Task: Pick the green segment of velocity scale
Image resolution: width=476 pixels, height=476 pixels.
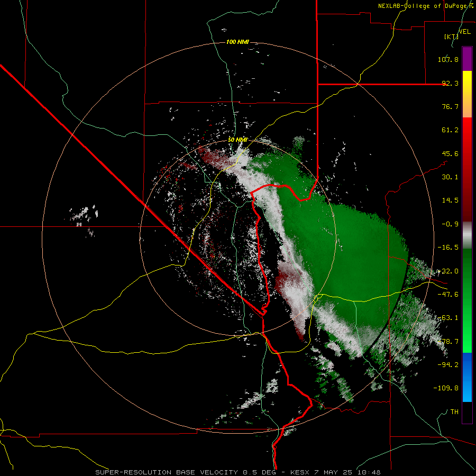Action: pyautogui.click(x=467, y=300)
